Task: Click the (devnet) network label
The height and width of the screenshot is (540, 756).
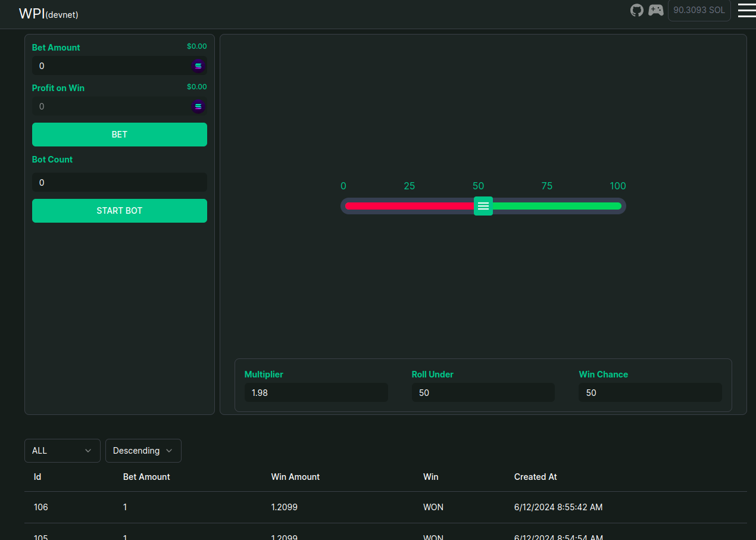Action: (x=62, y=15)
